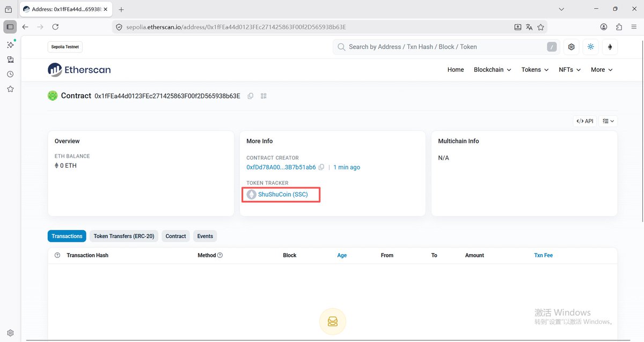Show QR code for contract address
The height and width of the screenshot is (342, 644).
pos(264,96)
